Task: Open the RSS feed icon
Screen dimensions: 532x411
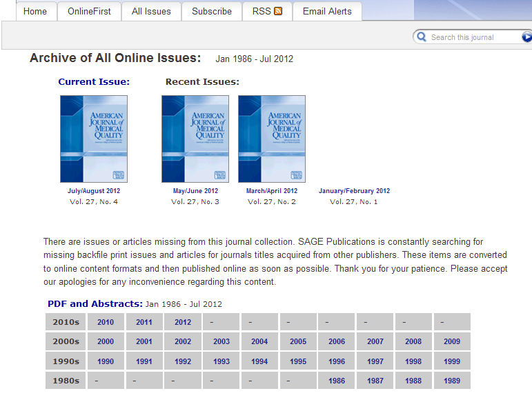Action: [278, 11]
